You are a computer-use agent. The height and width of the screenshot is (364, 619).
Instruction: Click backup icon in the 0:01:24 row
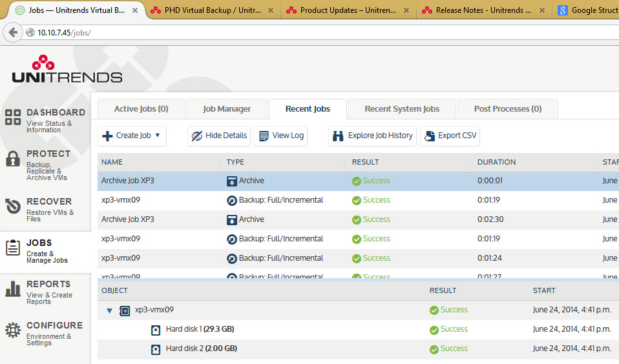(x=232, y=259)
